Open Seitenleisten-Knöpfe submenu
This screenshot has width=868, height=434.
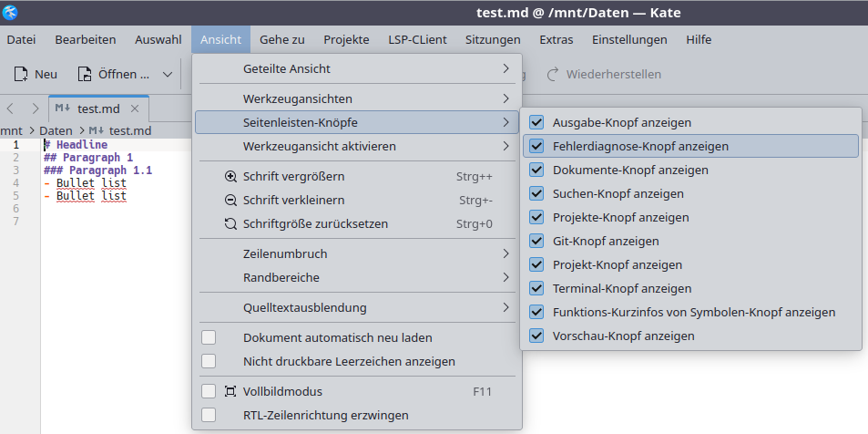357,122
